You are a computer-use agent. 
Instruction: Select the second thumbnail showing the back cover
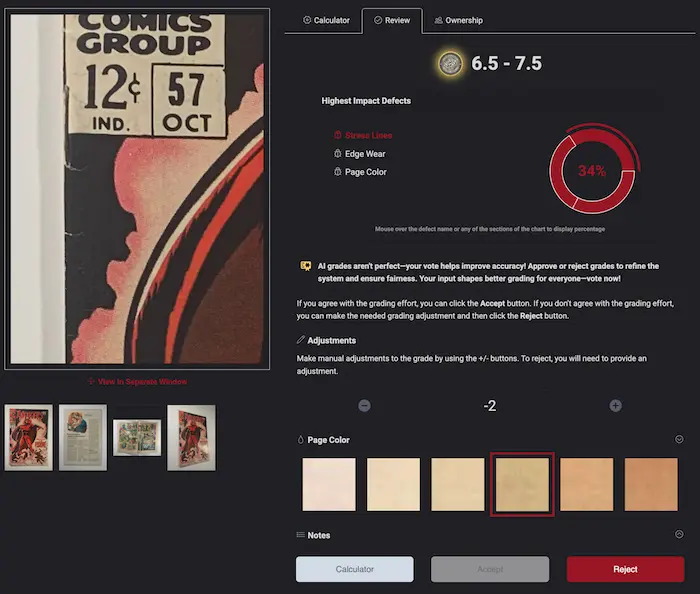[83, 437]
